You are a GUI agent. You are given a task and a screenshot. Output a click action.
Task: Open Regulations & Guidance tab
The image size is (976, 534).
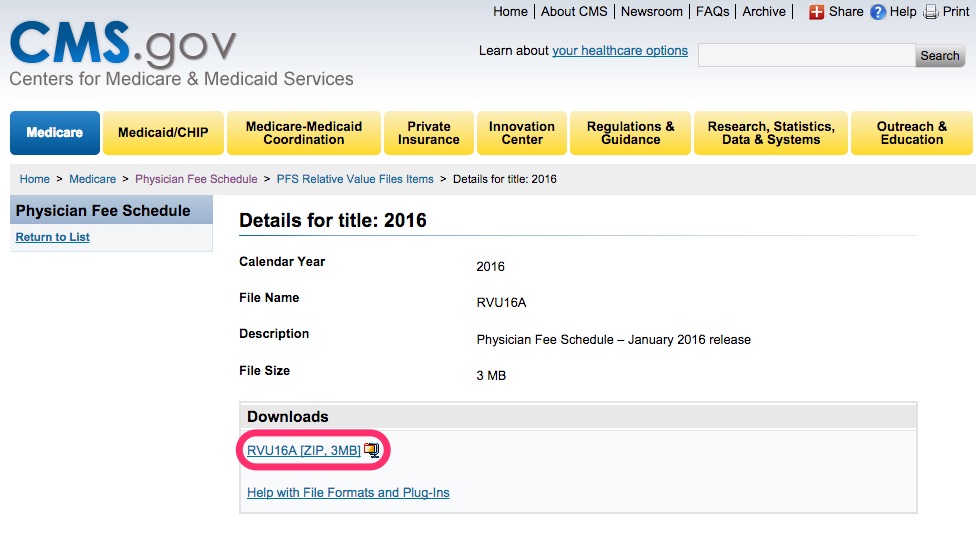(631, 133)
